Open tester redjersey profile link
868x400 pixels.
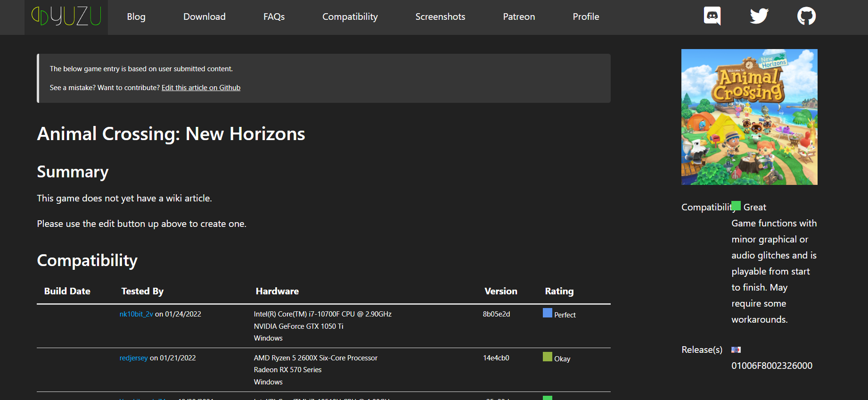[133, 358]
